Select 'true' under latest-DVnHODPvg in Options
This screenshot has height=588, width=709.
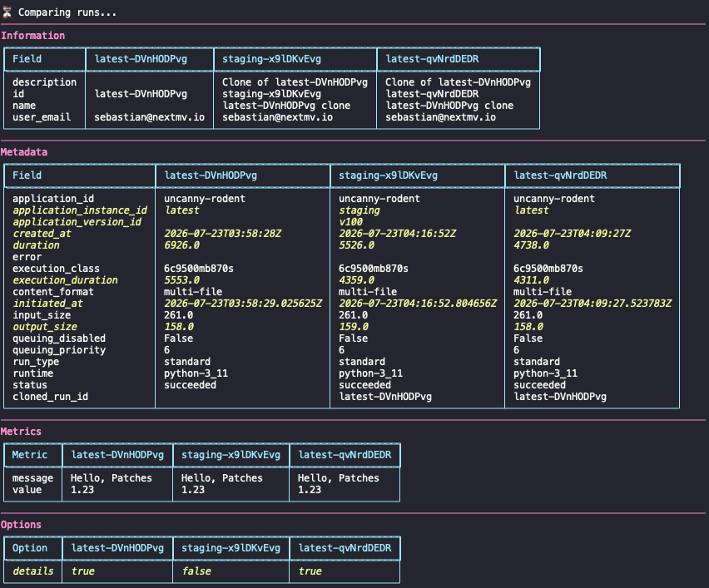(82, 571)
